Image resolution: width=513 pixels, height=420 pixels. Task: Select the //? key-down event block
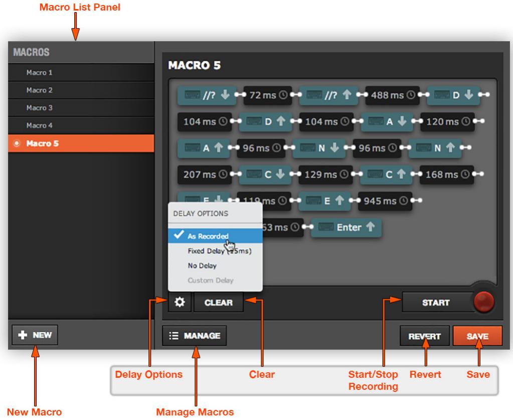pos(207,95)
